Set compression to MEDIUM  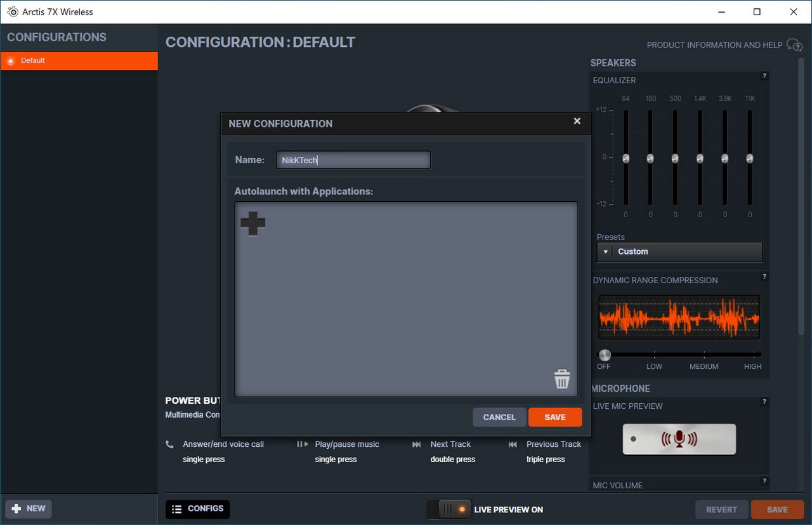[704, 366]
